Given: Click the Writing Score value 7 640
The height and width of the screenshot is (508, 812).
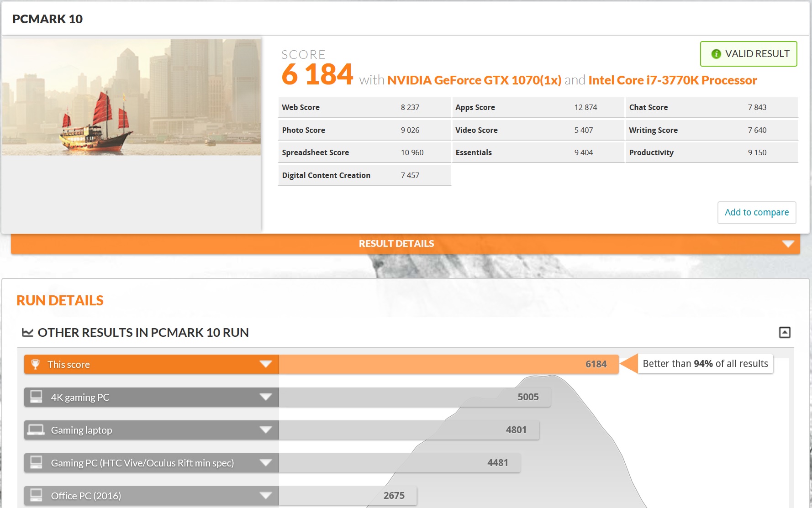Looking at the screenshot, I should point(757,130).
